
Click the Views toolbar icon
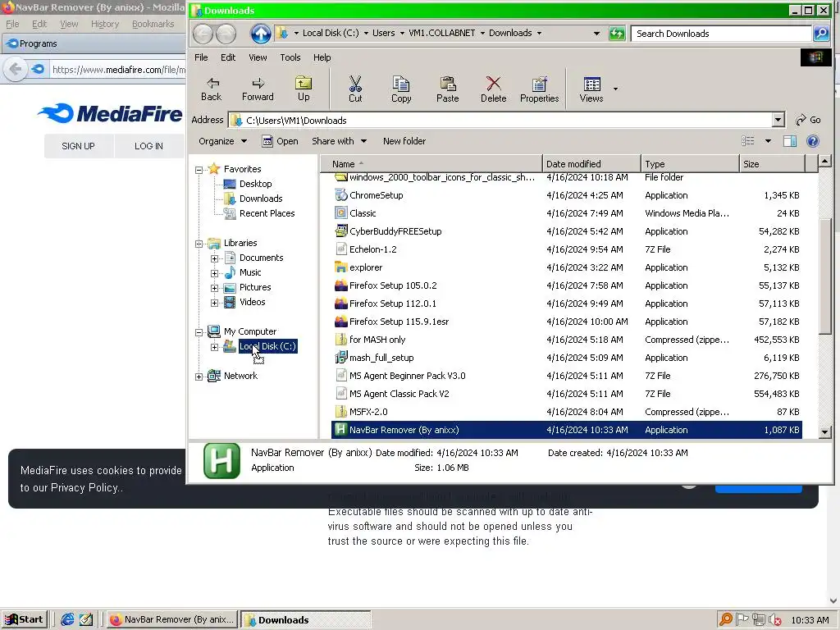click(x=591, y=89)
